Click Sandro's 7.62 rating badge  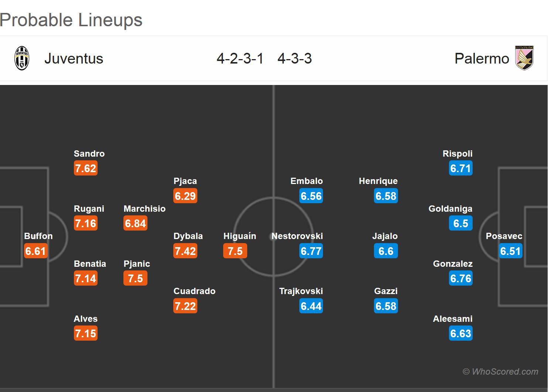tap(85, 168)
